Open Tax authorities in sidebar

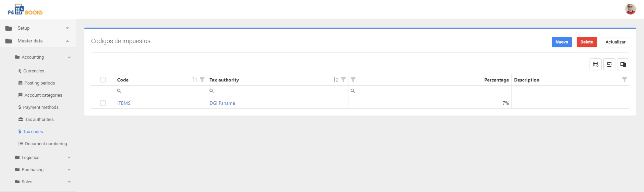pos(39,120)
